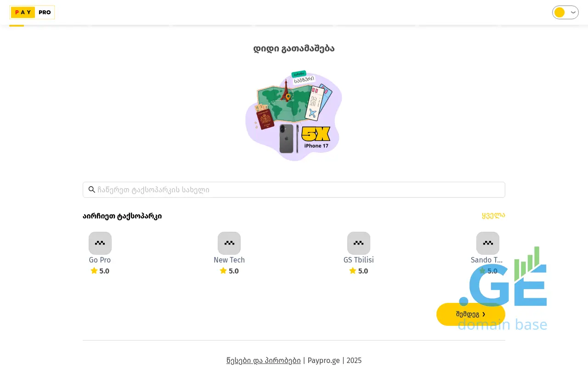Open the top-right yellow circle dropdown
588x380 pixels.
click(573, 12)
